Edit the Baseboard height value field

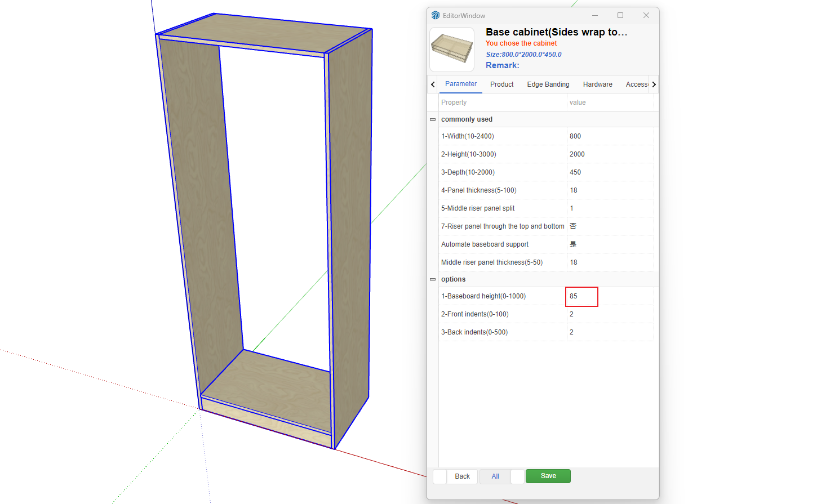(581, 296)
